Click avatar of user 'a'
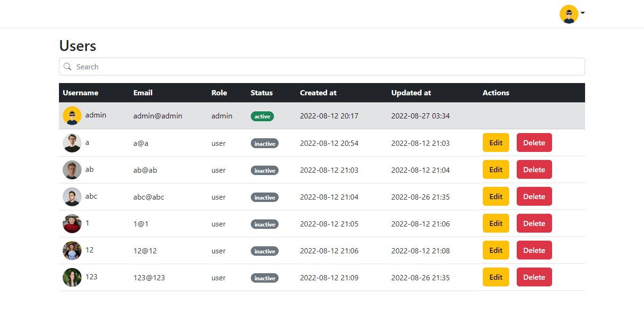This screenshot has height=310, width=644. [x=72, y=143]
